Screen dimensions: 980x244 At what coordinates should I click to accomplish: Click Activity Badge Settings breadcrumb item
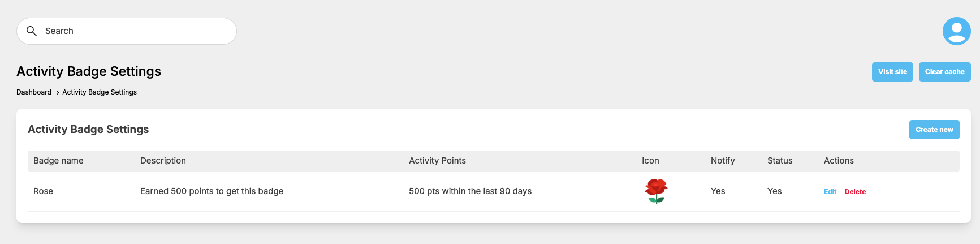coord(100,92)
